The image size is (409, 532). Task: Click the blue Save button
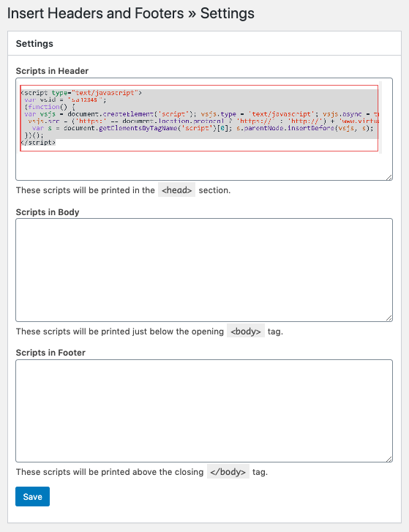(32, 496)
